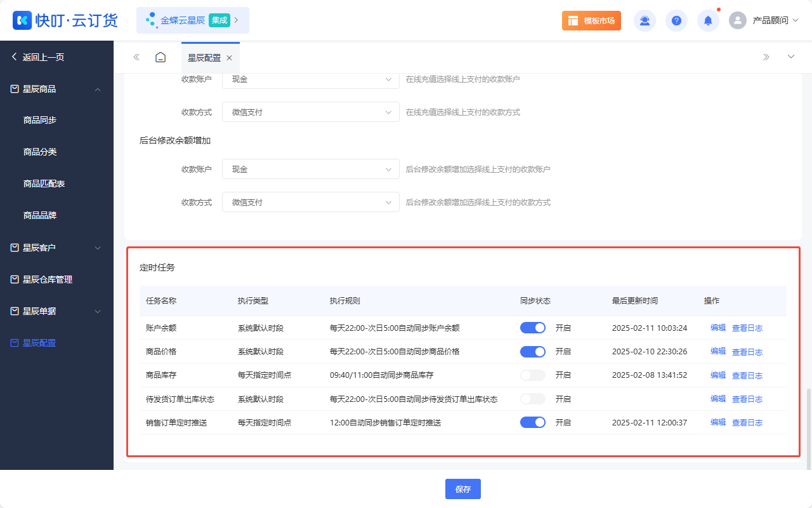View log for 商品库存 task

click(747, 375)
